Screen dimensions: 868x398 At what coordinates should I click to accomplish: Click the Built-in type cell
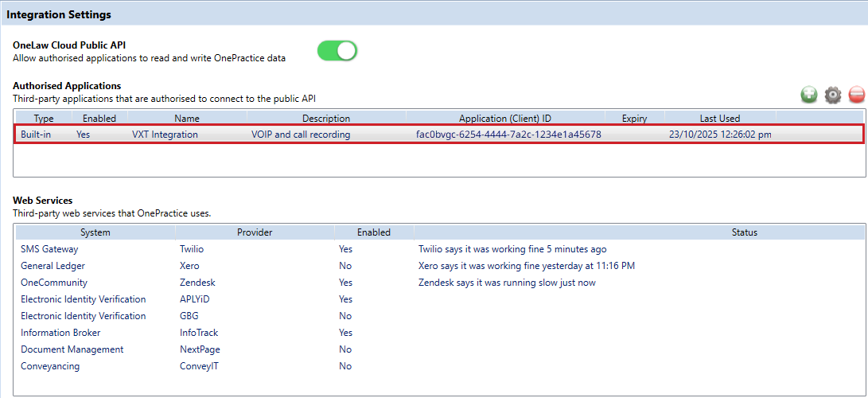36,135
